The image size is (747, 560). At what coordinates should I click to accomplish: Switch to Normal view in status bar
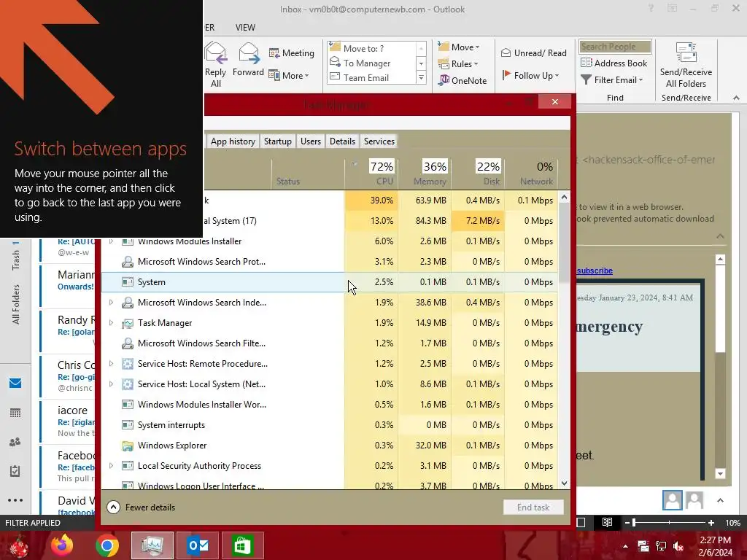click(x=581, y=522)
